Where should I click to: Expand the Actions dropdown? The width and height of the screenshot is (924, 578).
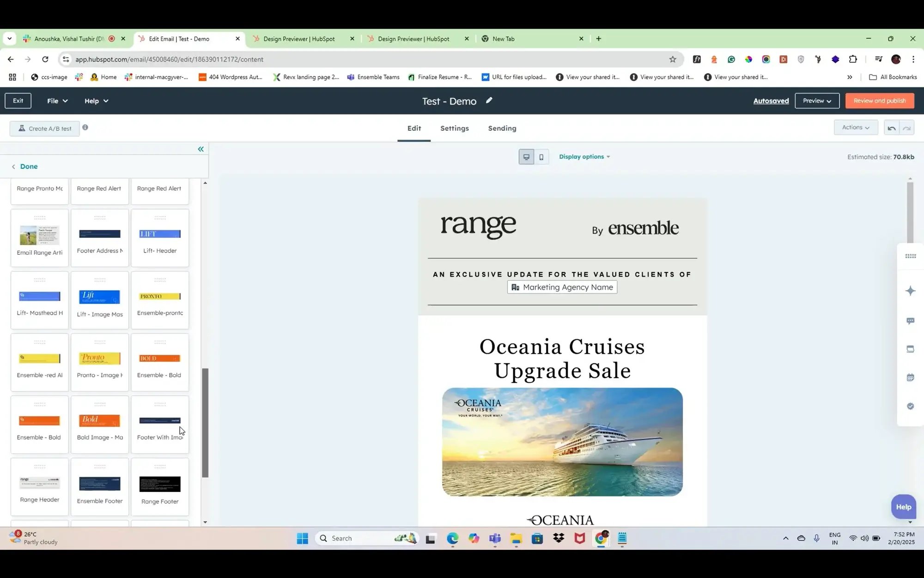pyautogui.click(x=856, y=128)
